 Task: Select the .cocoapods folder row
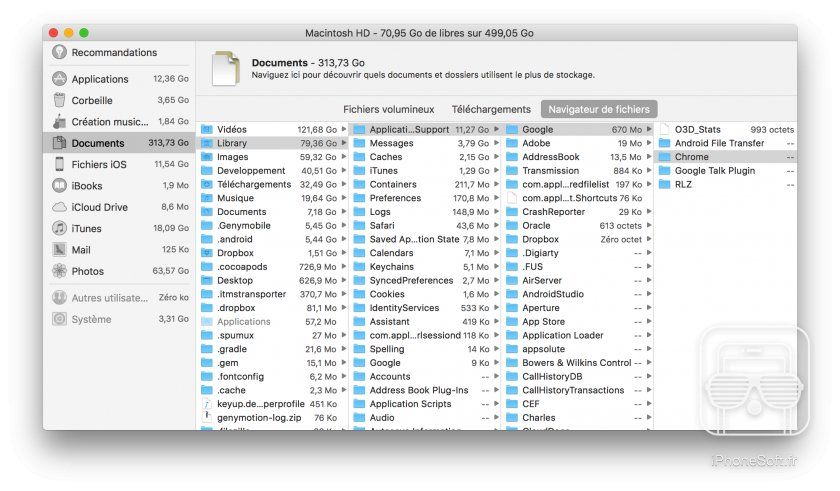pos(273,267)
